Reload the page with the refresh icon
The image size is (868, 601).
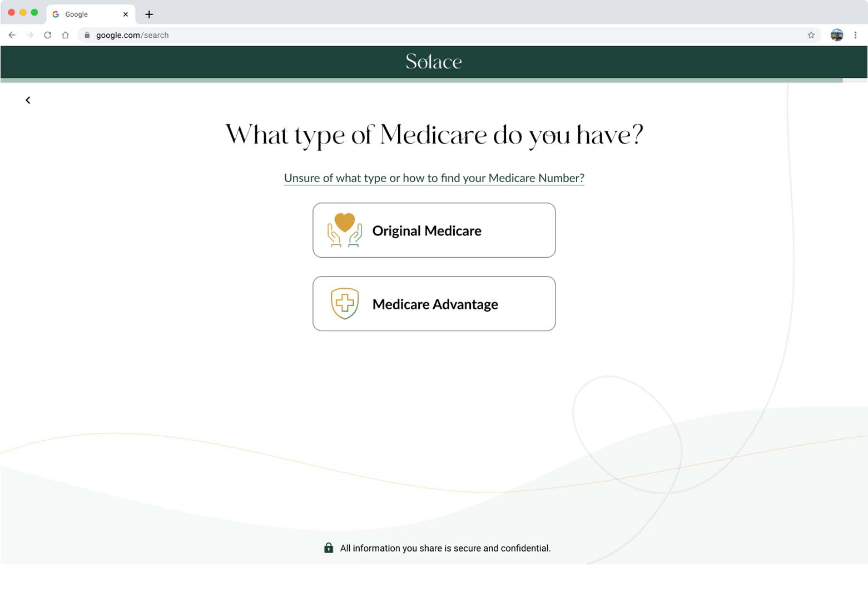pyautogui.click(x=47, y=35)
